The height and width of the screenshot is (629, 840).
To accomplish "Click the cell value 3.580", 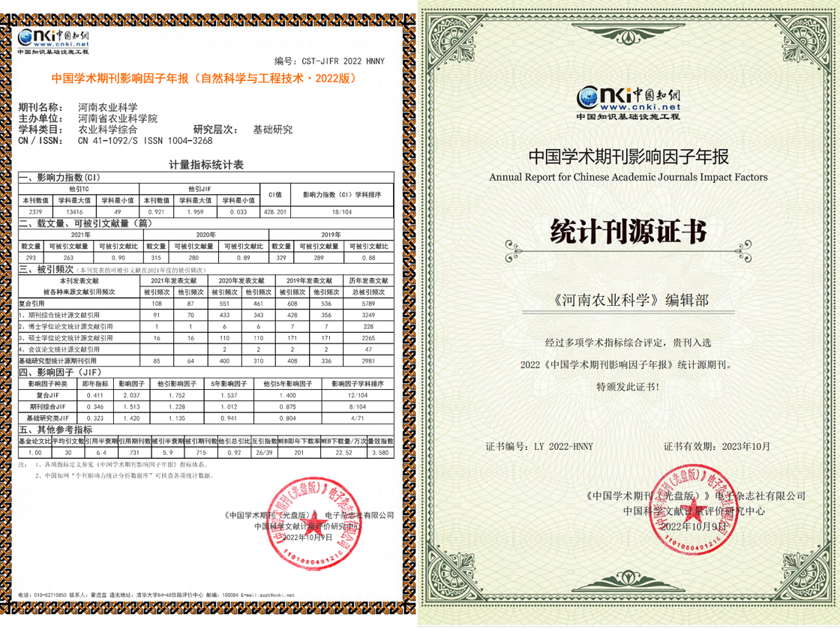I will [x=380, y=453].
